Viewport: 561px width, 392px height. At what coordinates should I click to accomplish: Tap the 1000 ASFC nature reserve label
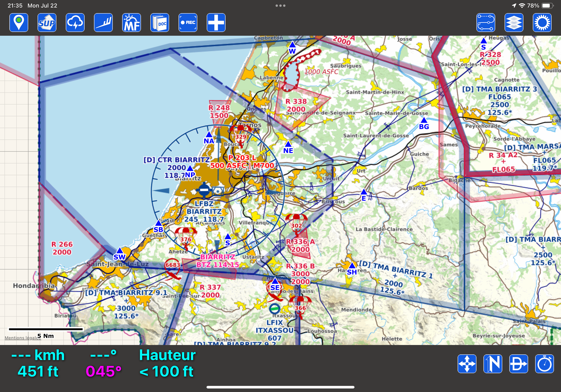click(321, 72)
